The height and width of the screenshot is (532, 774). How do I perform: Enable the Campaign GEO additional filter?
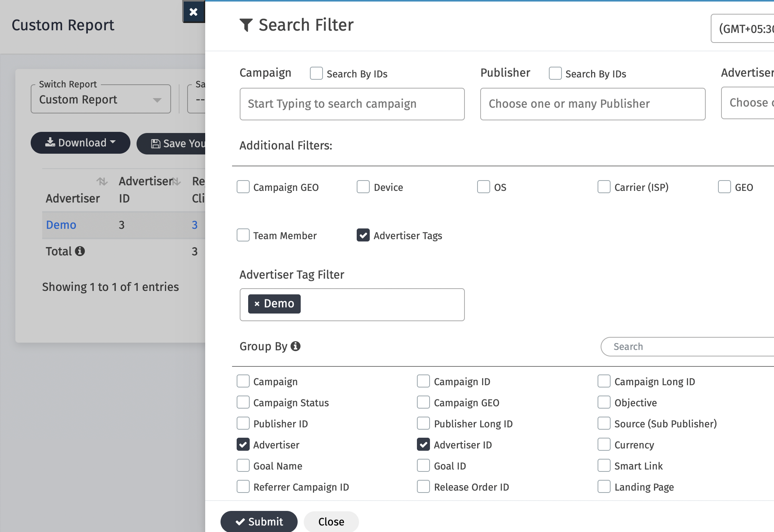[x=243, y=187]
